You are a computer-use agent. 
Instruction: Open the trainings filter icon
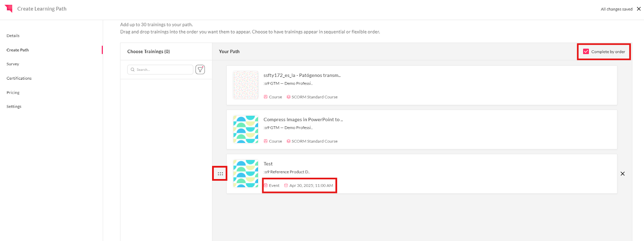click(x=200, y=70)
